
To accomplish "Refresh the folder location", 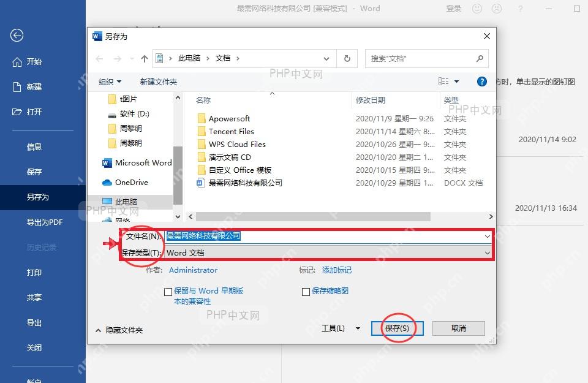I will point(347,58).
